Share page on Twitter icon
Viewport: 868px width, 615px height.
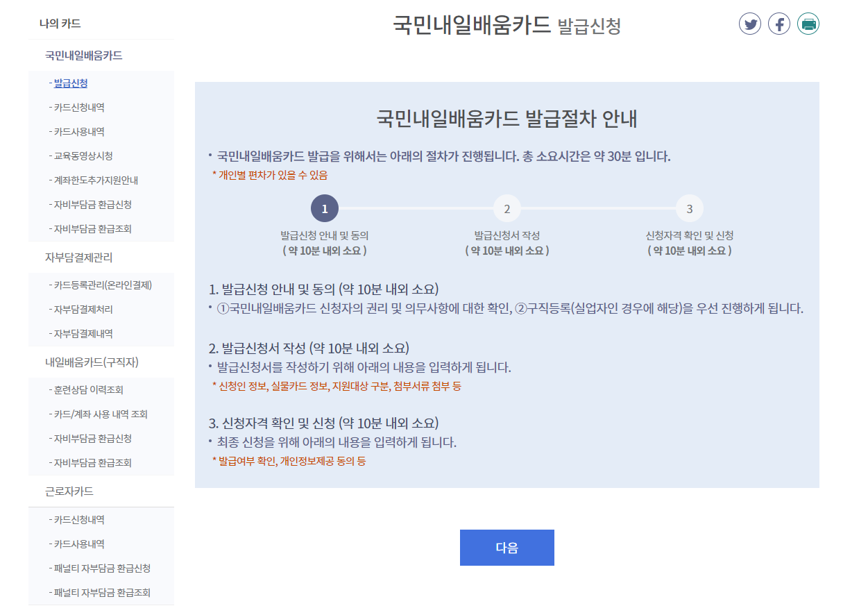pyautogui.click(x=750, y=24)
